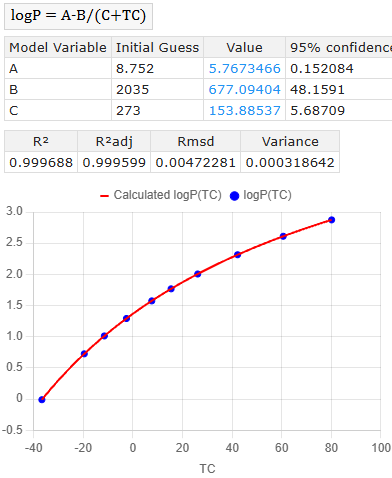Click initial guess 273
This screenshot has height=478, width=392.
(x=128, y=111)
